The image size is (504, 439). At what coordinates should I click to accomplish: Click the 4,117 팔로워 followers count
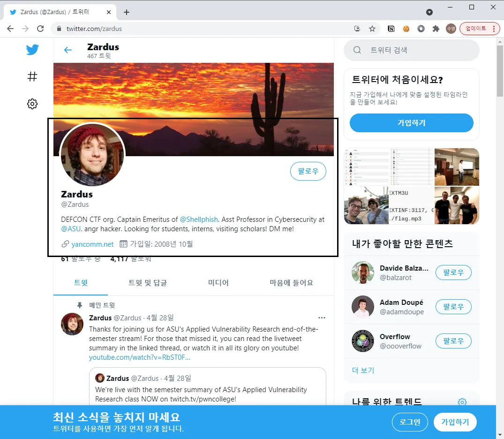tap(131, 258)
